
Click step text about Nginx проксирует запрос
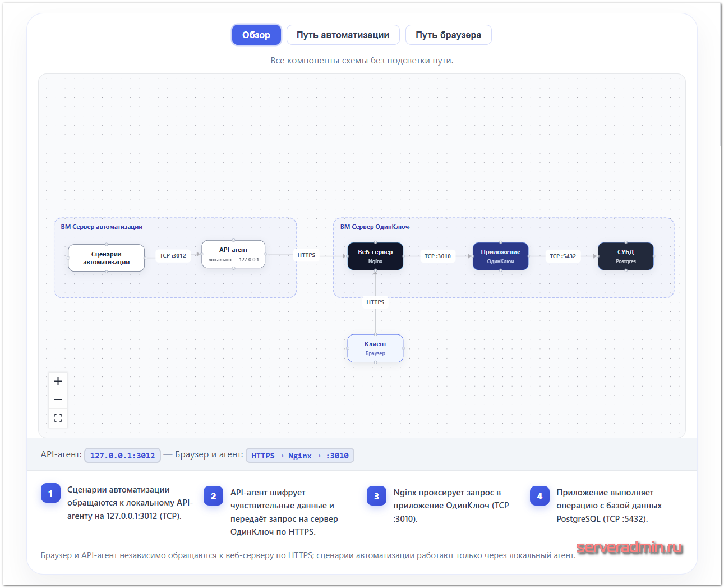[451, 506]
